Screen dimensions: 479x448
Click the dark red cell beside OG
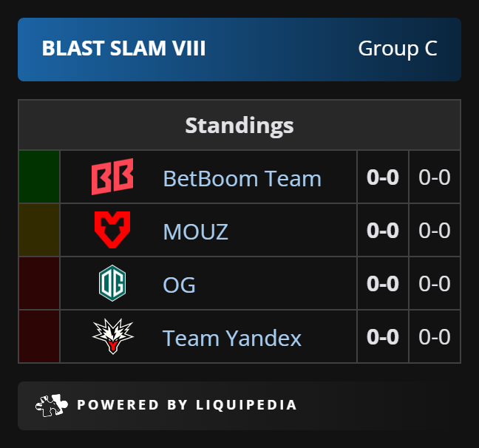[39, 283]
